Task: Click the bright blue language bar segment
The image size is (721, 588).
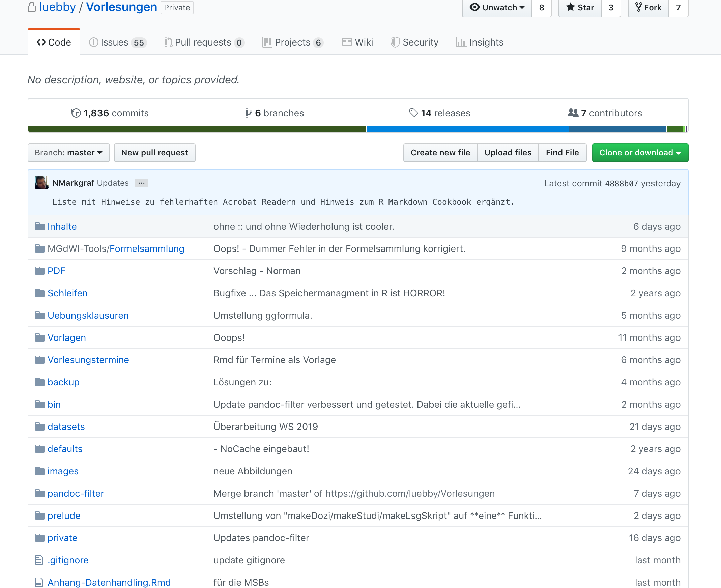Action: (x=467, y=129)
